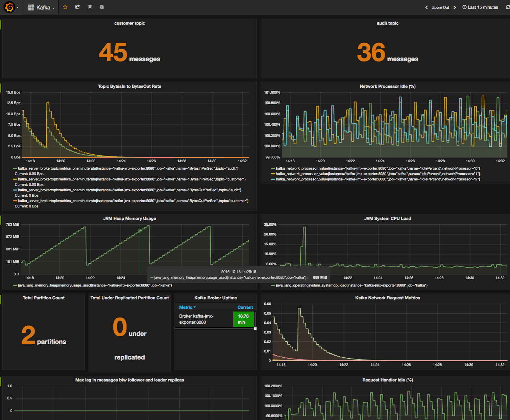
Task: Click the green color swatch in JVM Heap legend
Action: 15,285
